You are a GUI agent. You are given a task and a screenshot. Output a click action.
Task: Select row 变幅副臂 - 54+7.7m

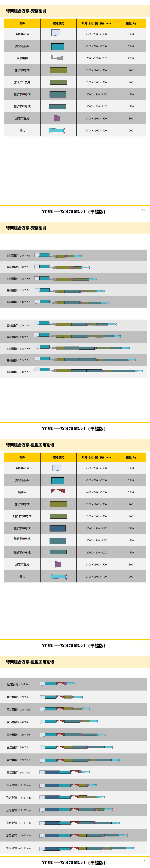(x=74, y=325)
